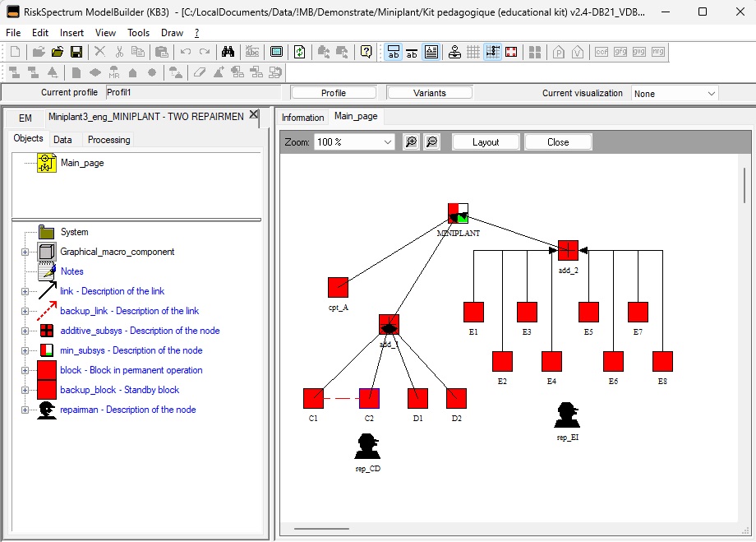Viewport: 756px width, 542px height.
Task: Undo the last action
Action: point(187,52)
